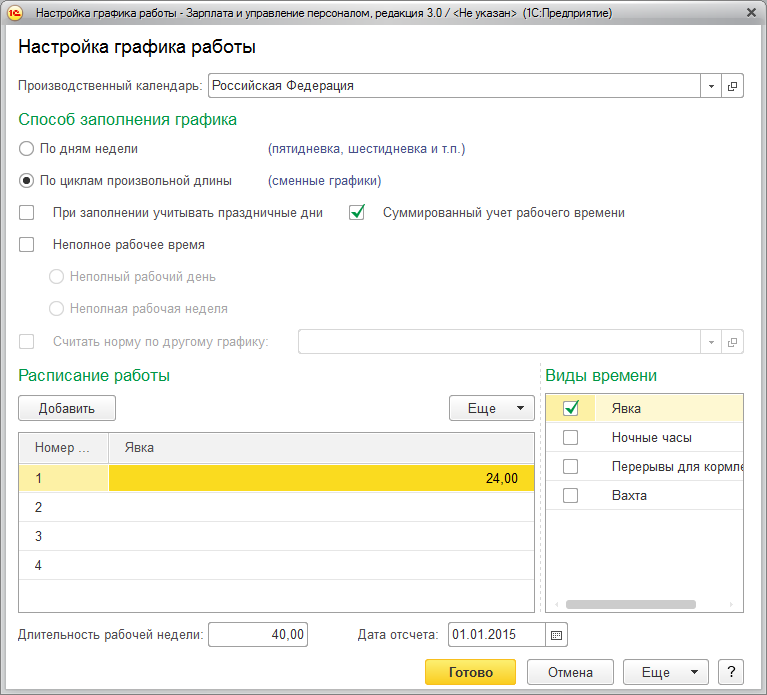
Task: Click the horizontal scrollbar in Виды времени
Action: (630, 604)
